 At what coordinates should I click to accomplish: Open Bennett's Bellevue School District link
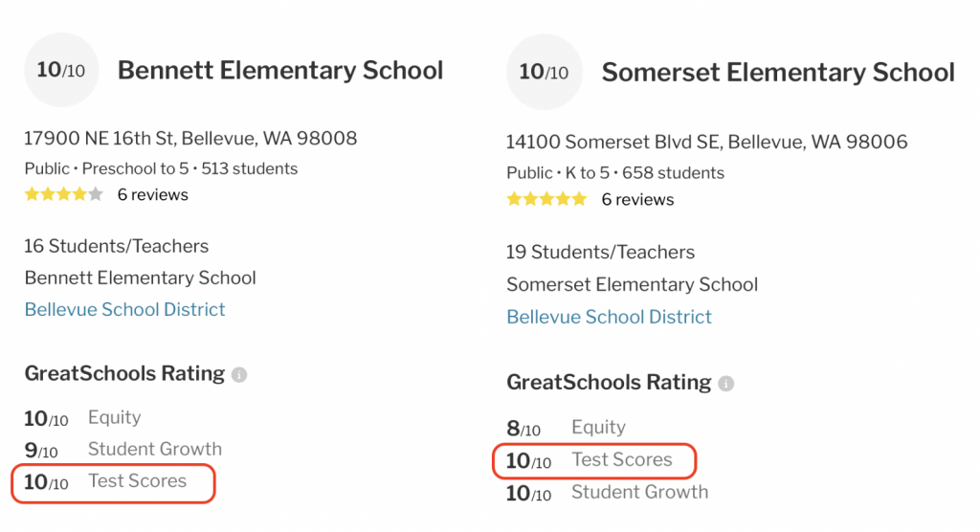coord(125,309)
